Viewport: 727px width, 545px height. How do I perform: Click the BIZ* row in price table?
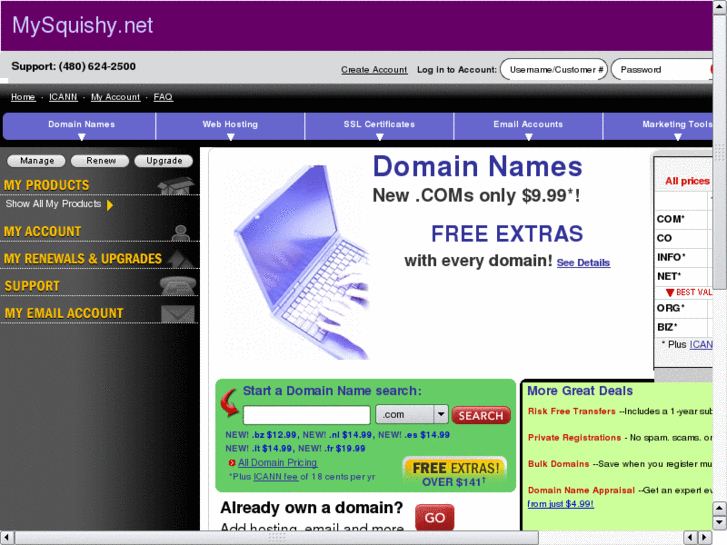(x=684, y=327)
